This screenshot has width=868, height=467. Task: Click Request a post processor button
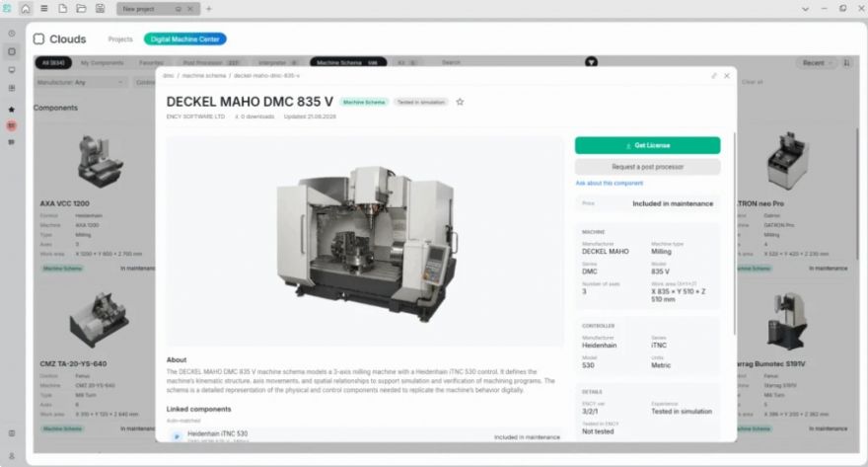(648, 167)
